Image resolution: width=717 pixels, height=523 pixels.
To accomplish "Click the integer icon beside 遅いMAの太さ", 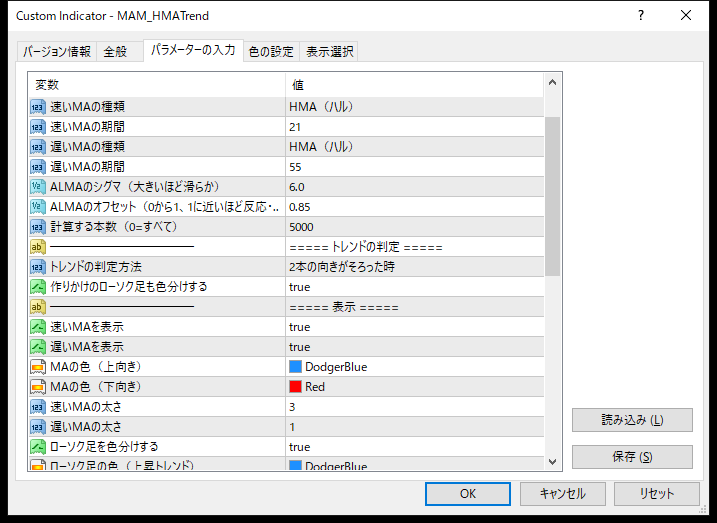I will (38, 427).
